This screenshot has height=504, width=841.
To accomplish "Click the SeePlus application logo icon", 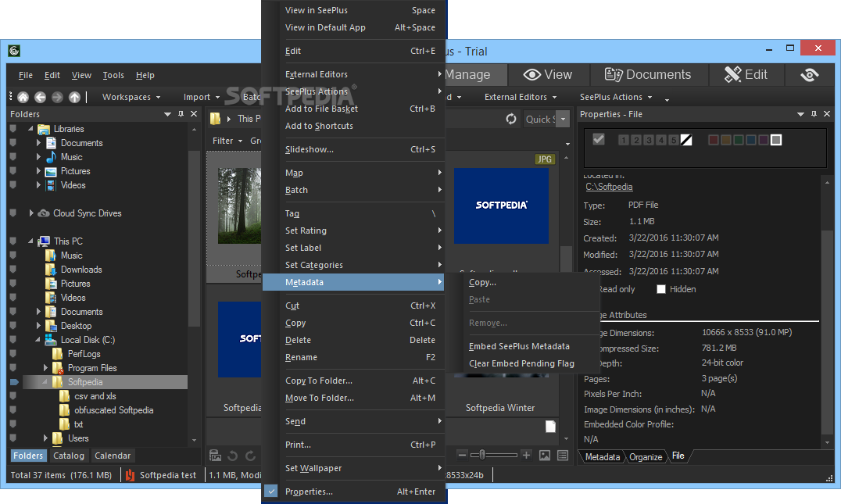I will (15, 51).
